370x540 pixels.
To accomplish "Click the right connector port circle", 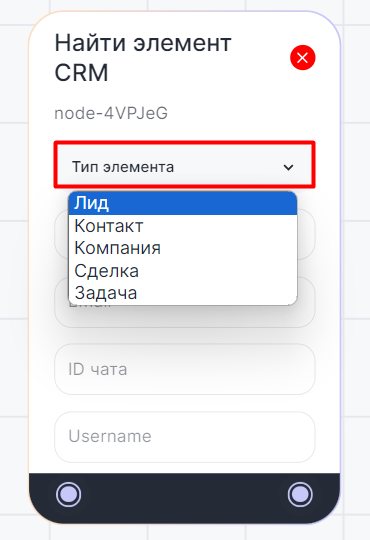I will click(x=300, y=495).
